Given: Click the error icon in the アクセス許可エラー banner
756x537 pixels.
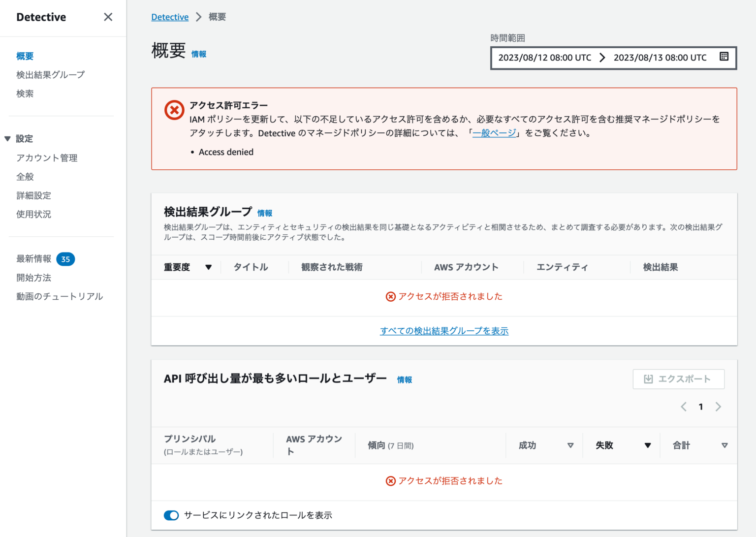Looking at the screenshot, I should [174, 110].
